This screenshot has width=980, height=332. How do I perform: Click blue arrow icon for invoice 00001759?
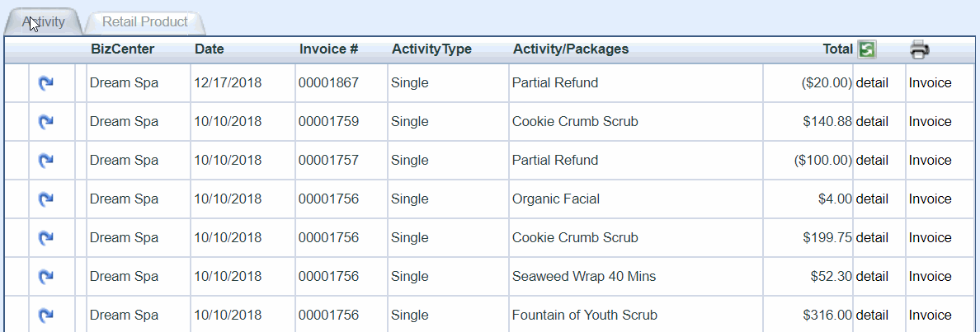tap(45, 122)
